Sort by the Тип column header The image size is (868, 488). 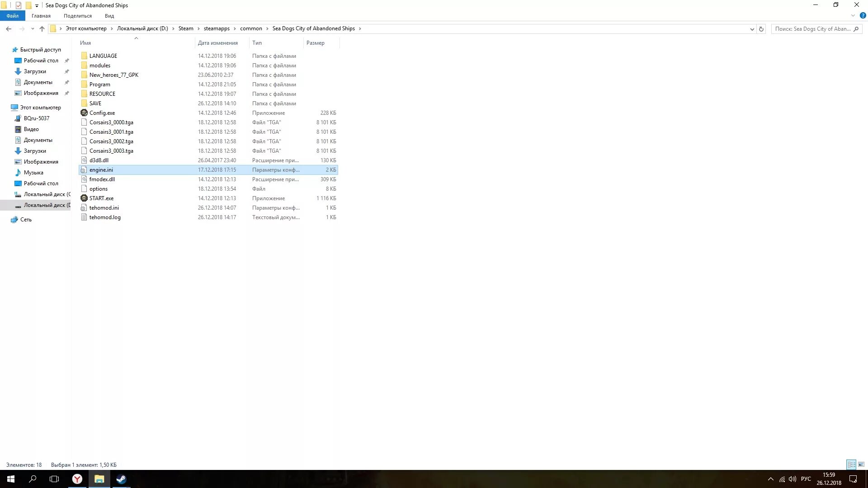click(257, 43)
